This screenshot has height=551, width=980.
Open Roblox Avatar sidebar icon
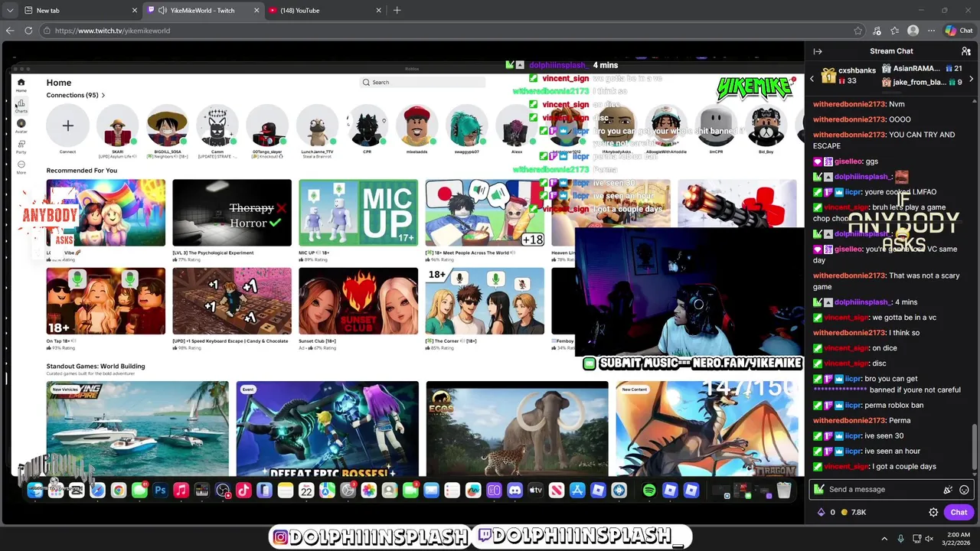click(21, 126)
